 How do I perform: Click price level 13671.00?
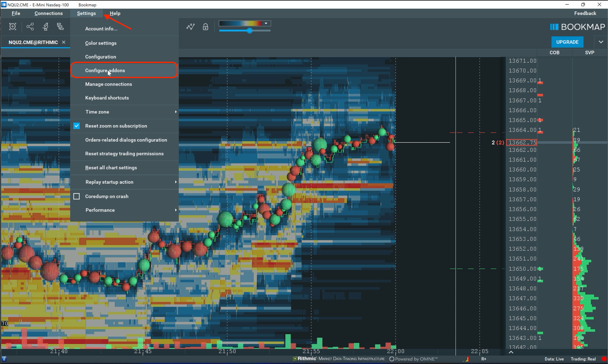coord(522,61)
